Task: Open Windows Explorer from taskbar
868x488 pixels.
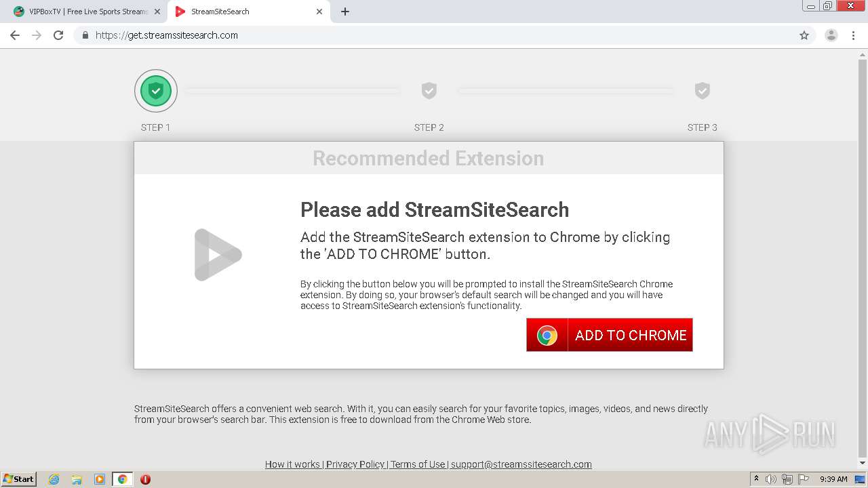Action: pyautogui.click(x=77, y=479)
